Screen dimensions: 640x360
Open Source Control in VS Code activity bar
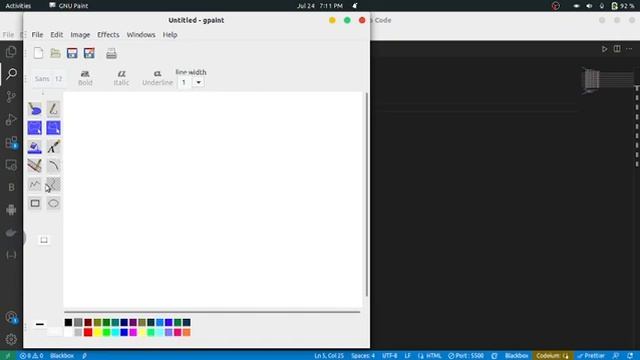[x=11, y=97]
